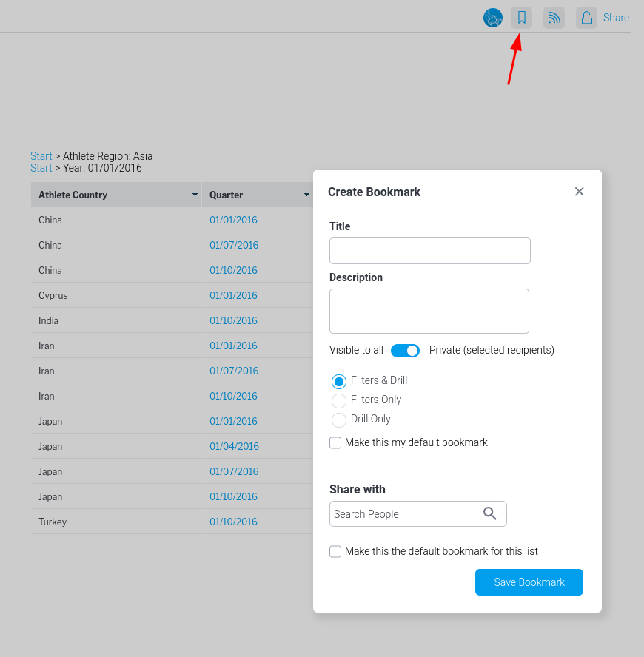Click inside the Title input field
The height and width of the screenshot is (657, 644).
429,251
